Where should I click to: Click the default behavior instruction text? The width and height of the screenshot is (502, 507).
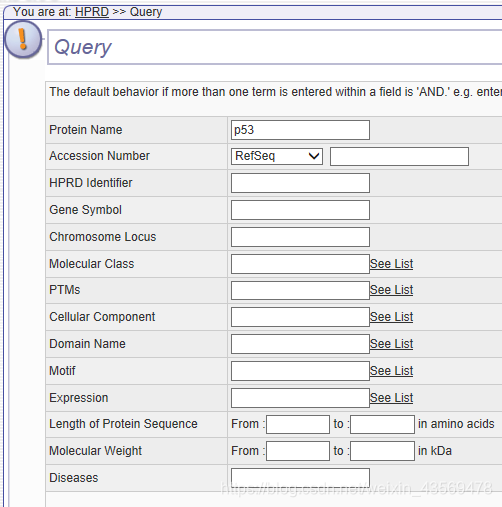276,92
